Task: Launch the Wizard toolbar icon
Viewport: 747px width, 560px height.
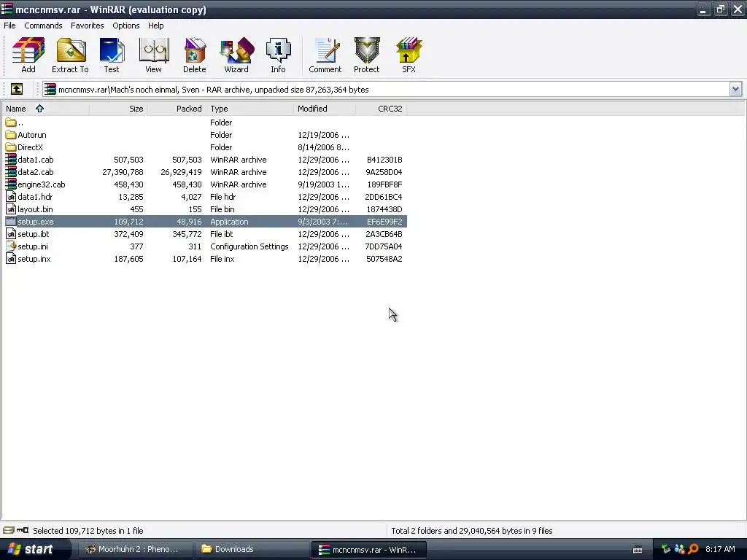Action: 236,55
